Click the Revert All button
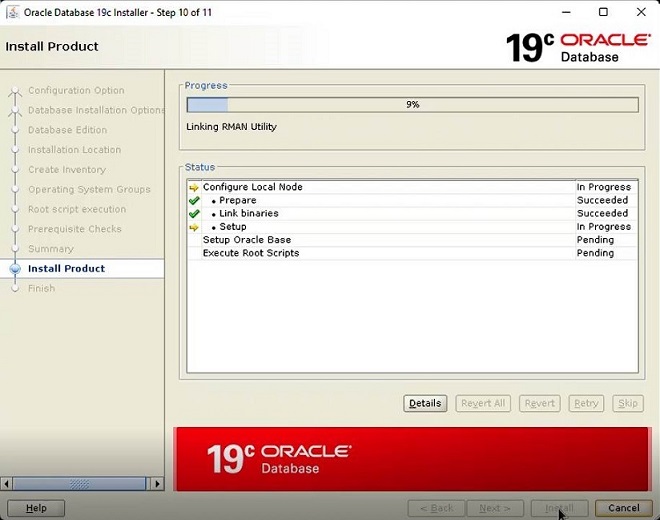 pos(483,403)
